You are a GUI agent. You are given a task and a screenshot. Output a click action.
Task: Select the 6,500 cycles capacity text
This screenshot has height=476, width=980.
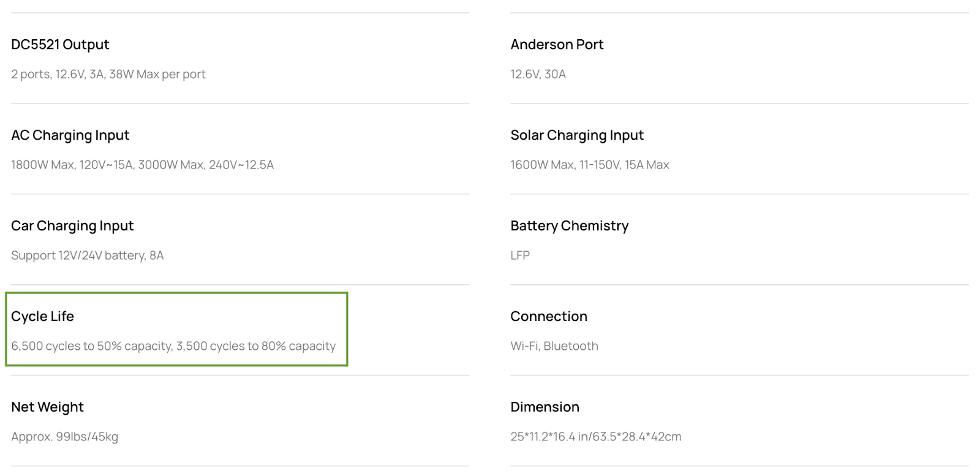[173, 346]
